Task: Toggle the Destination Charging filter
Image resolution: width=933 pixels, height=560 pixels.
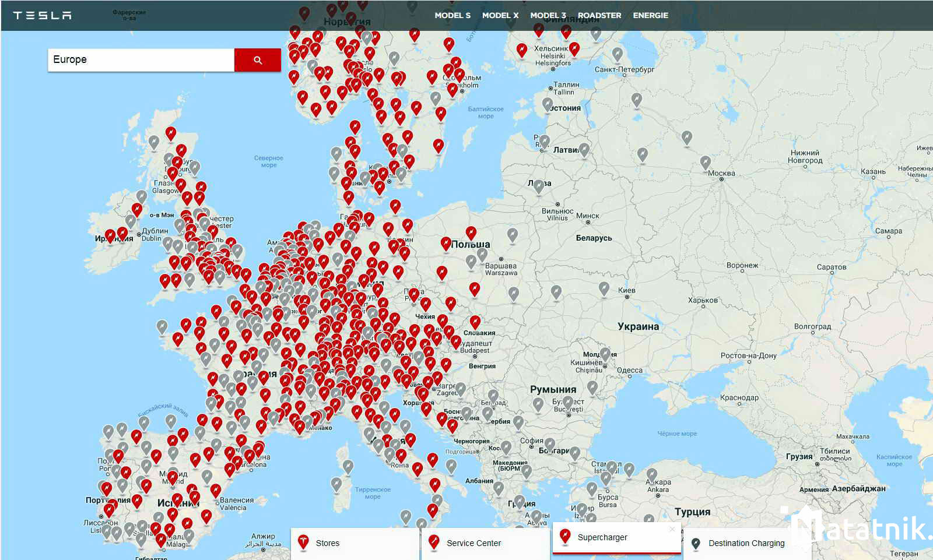Action: point(746,543)
